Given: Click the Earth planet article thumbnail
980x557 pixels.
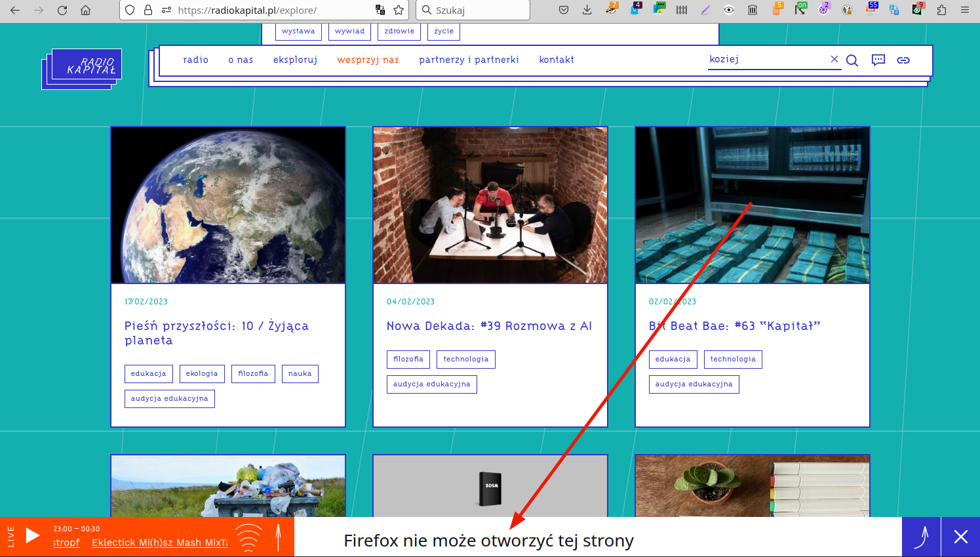Looking at the screenshot, I should pos(228,205).
